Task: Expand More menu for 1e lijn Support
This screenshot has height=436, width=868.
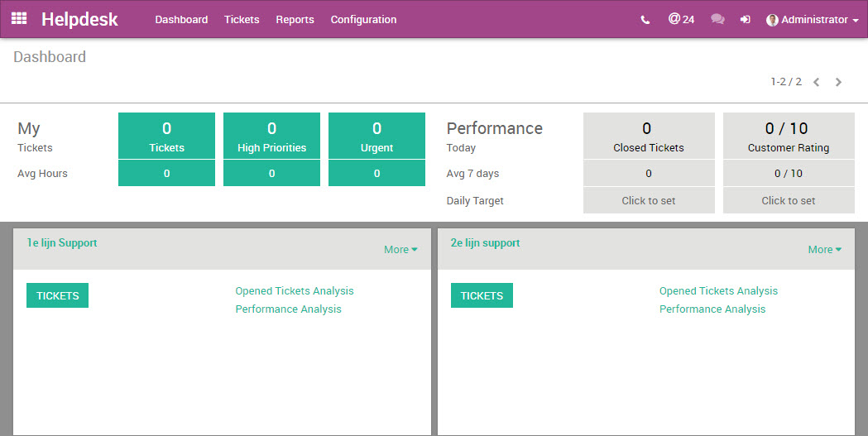Action: 400,250
